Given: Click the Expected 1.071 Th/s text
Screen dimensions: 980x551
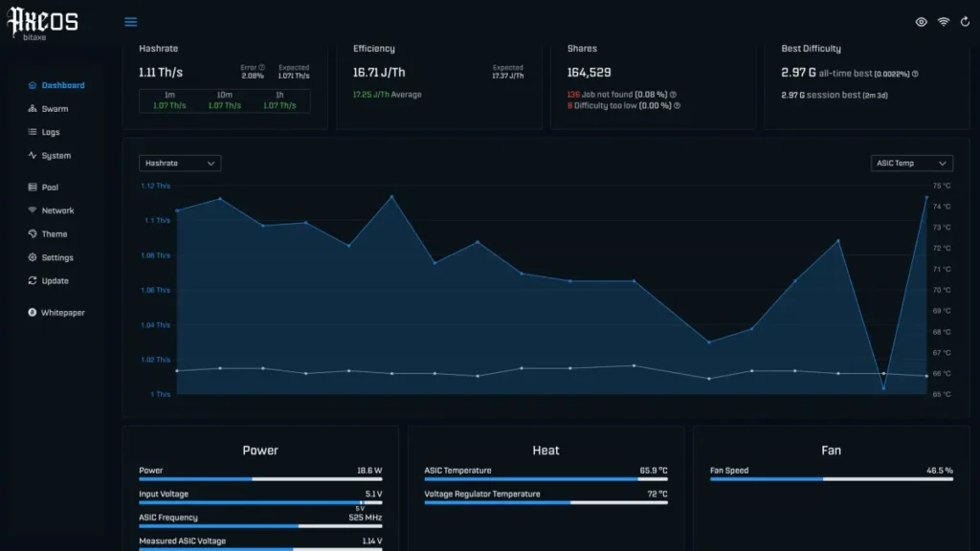Looking at the screenshot, I should point(294,71).
